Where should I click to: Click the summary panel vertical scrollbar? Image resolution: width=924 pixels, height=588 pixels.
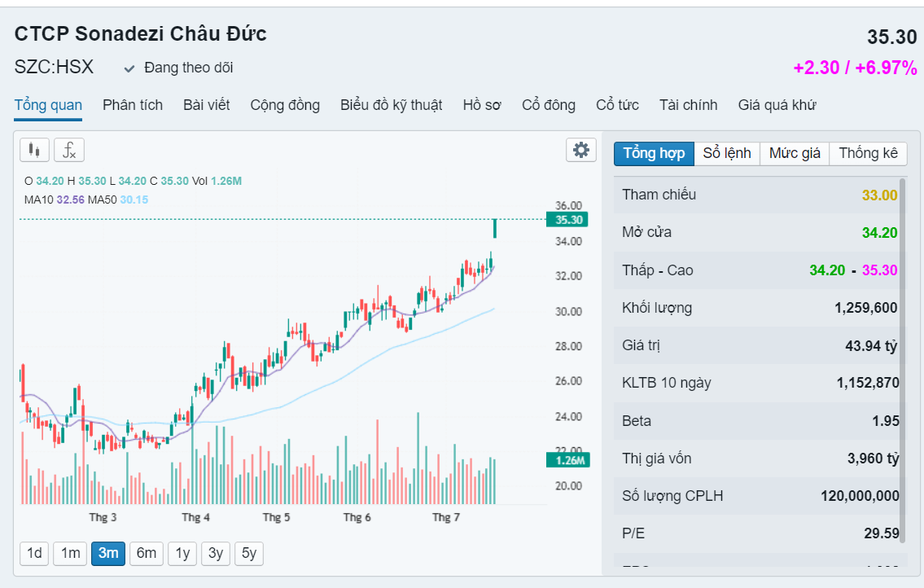point(902,342)
